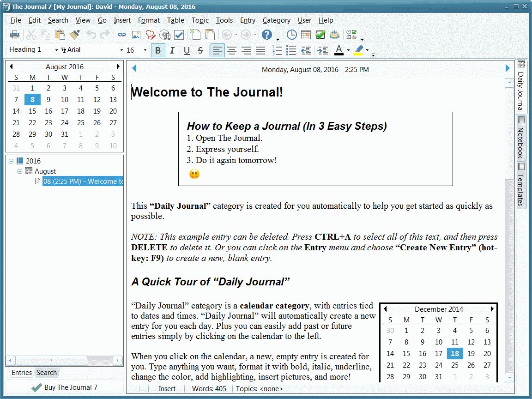532x399 pixels.
Task: Align text left
Action: tap(217, 50)
